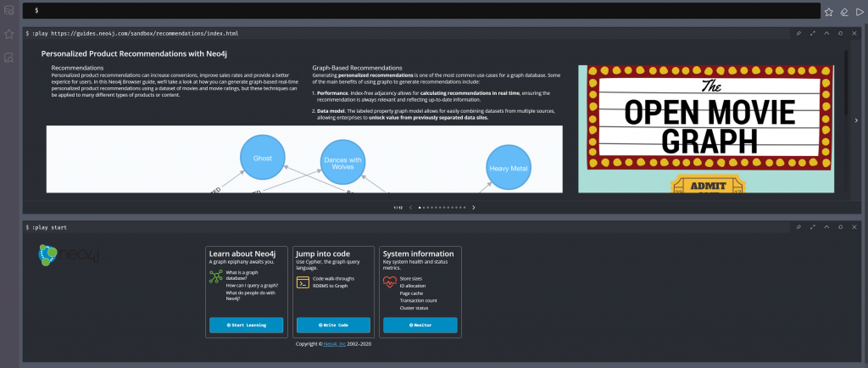The height and width of the screenshot is (368, 868).
Task: Run the query with the play icon
Action: pos(860,12)
